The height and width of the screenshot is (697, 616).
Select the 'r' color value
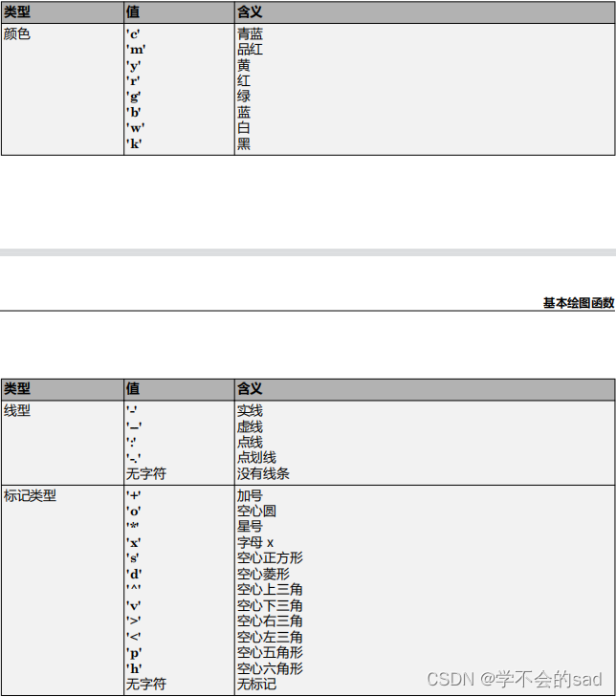click(133, 81)
